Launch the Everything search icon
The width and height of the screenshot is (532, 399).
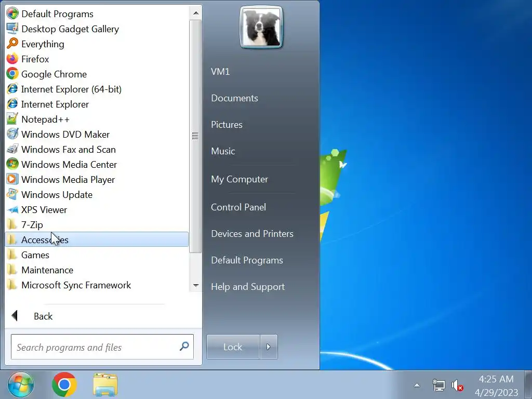pyautogui.click(x=12, y=44)
